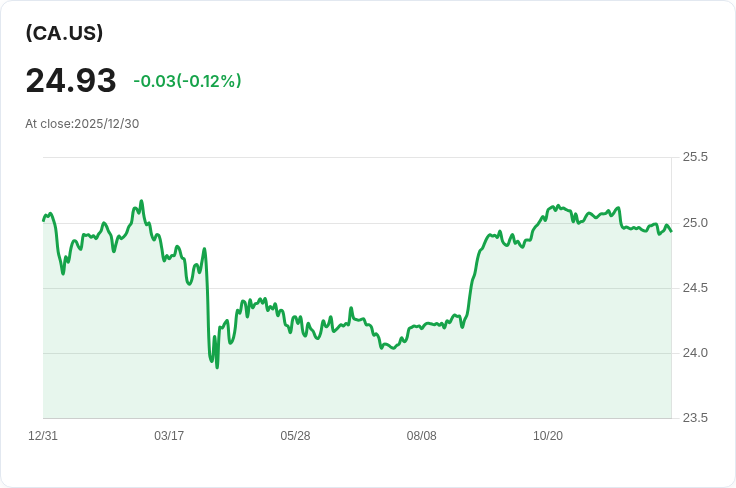Click the 25.5 y-axis label
Image resolution: width=736 pixels, height=488 pixels.
[x=695, y=157]
